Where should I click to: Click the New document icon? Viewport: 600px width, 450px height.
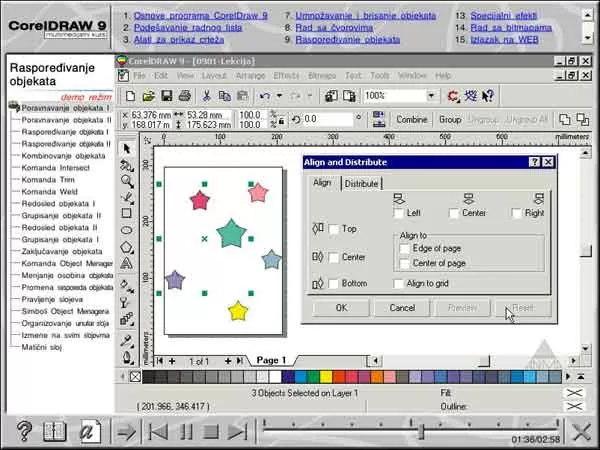pos(130,96)
